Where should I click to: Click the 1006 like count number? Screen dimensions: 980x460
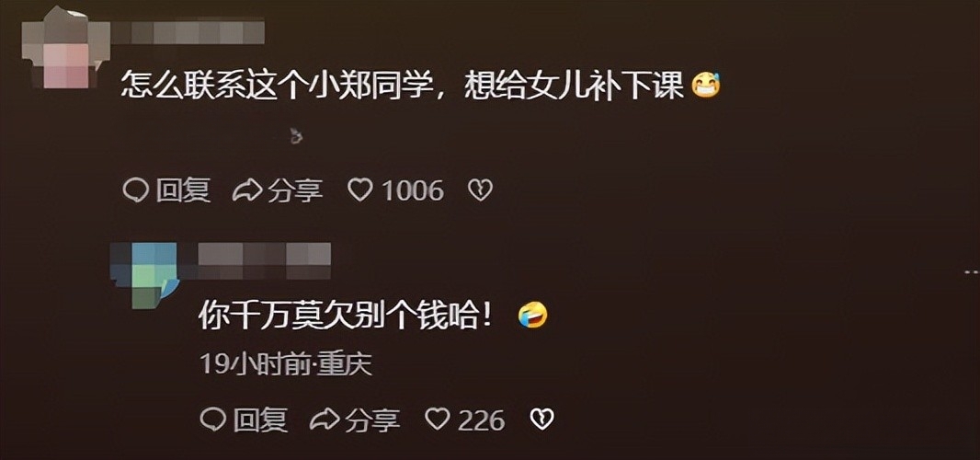(x=413, y=190)
